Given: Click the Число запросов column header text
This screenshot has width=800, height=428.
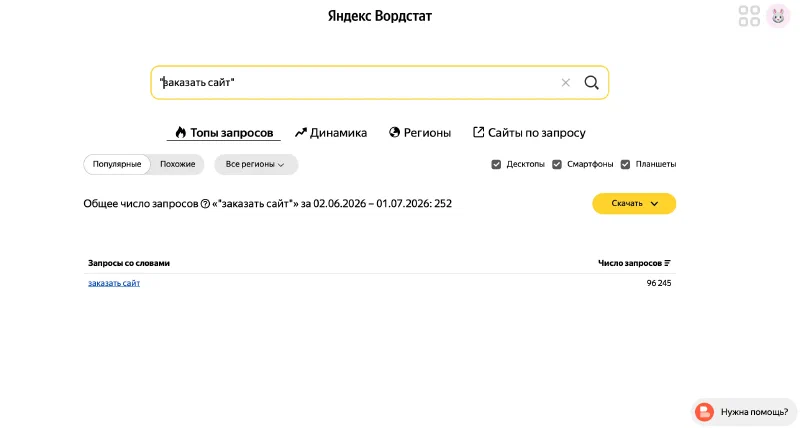Looking at the screenshot, I should point(630,263).
